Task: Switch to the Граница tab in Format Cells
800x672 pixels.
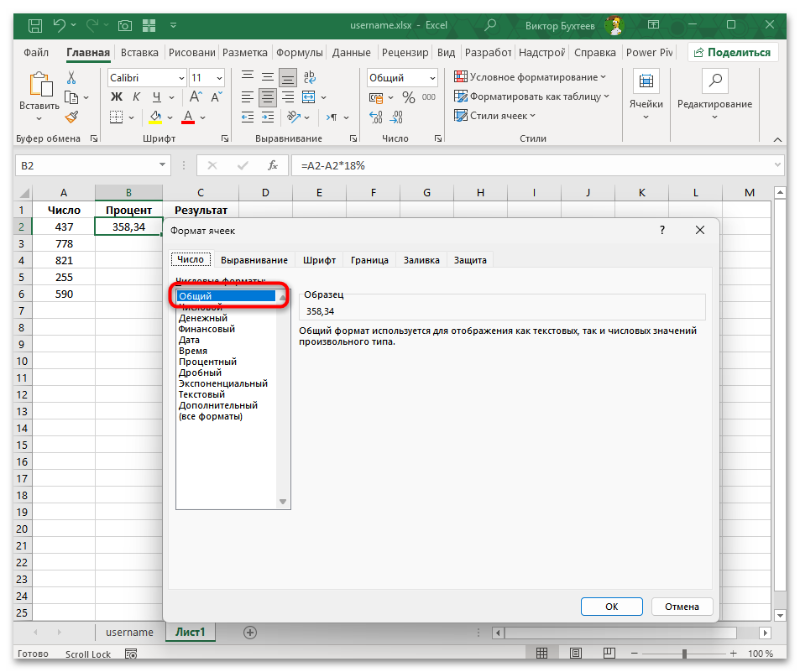Action: [x=369, y=259]
